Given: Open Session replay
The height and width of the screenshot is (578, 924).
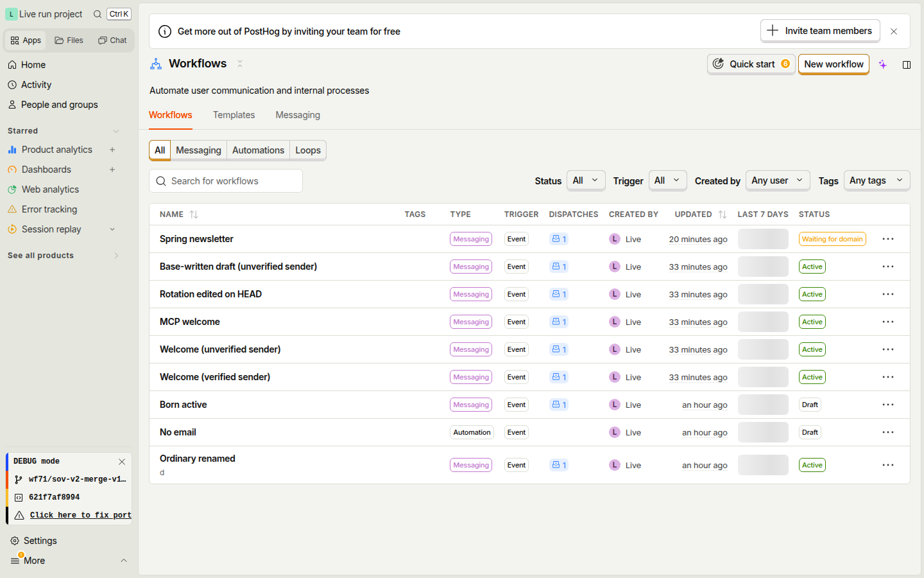Looking at the screenshot, I should [51, 229].
